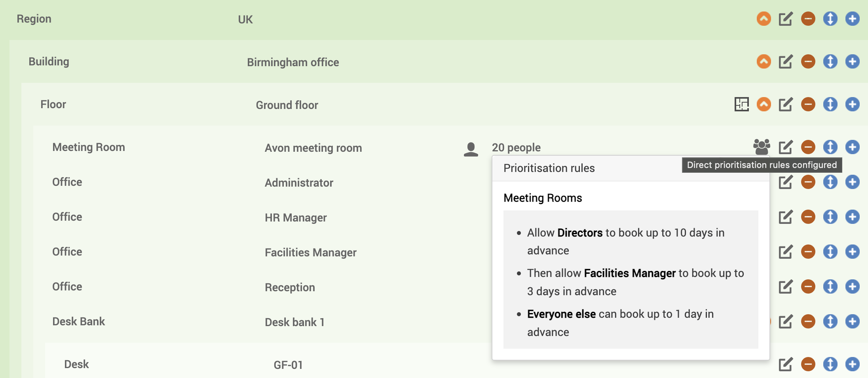Click the Direct prioritisation rules configured tooltip
868x378 pixels.
pyautogui.click(x=761, y=165)
